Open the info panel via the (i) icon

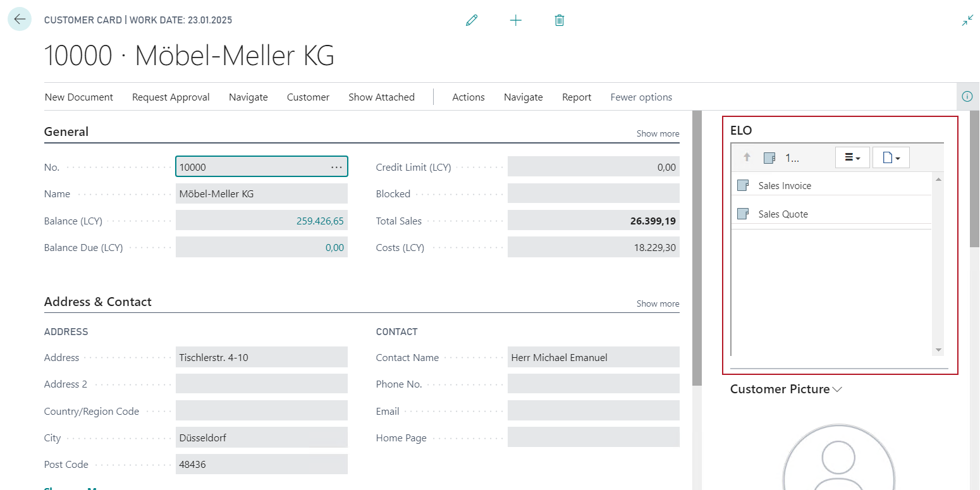(967, 96)
